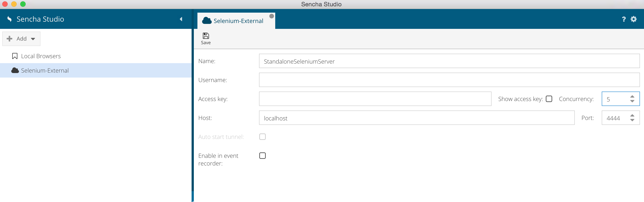
Task: Decrease Port value with the down spinner arrow
Action: click(632, 120)
